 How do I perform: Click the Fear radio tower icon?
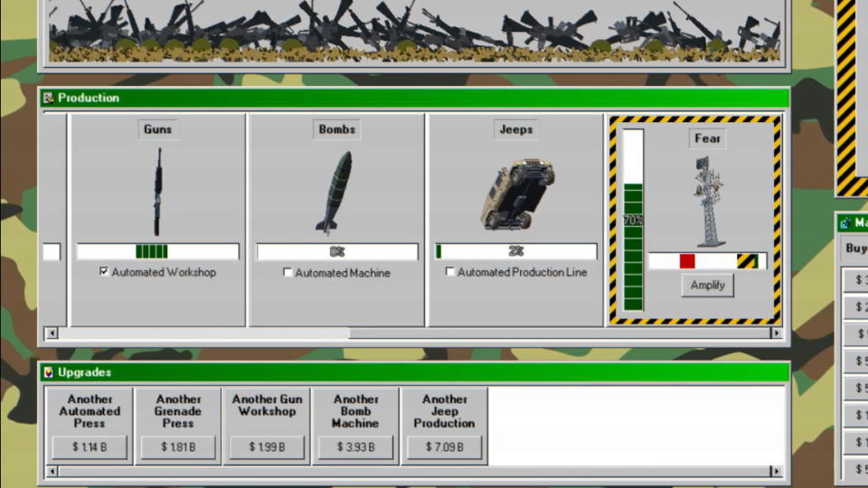(x=708, y=202)
